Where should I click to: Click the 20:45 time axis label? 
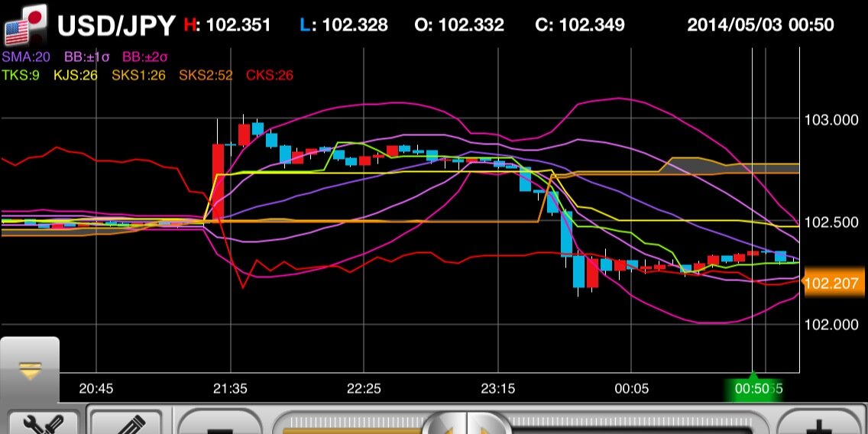(x=96, y=389)
